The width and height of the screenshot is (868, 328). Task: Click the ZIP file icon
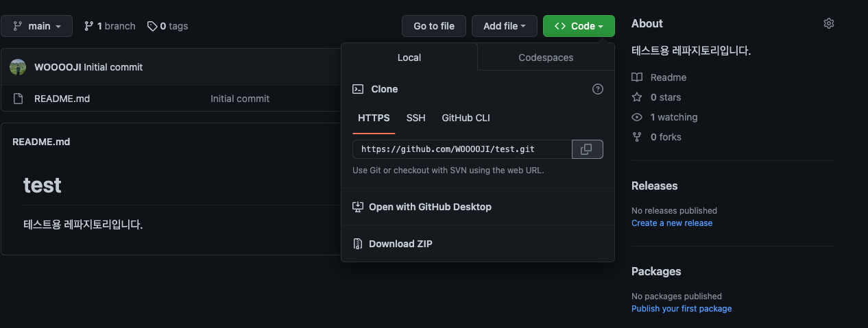(x=357, y=244)
